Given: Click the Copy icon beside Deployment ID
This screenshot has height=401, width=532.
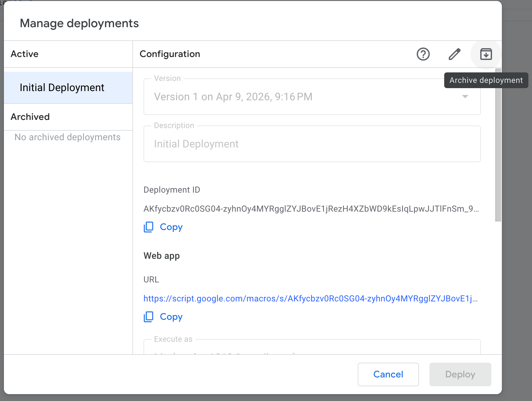Looking at the screenshot, I should pos(148,227).
